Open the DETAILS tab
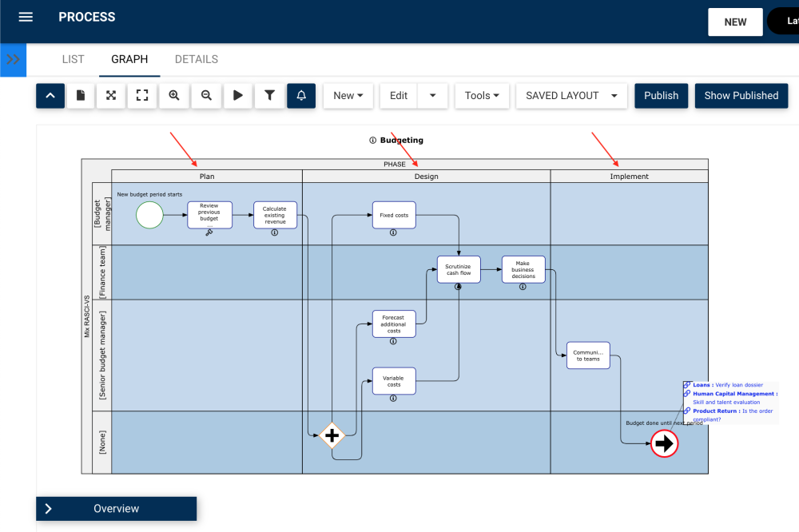Image resolution: width=799 pixels, height=532 pixels. point(196,59)
